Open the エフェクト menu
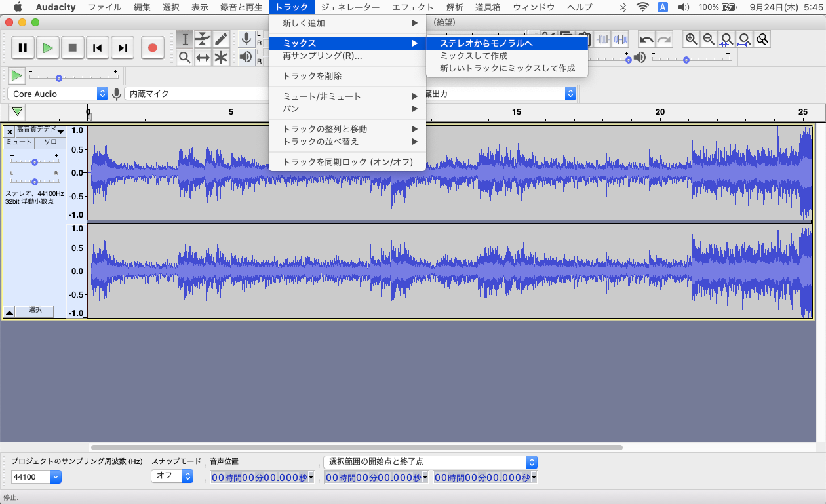This screenshot has height=504, width=826. (413, 7)
